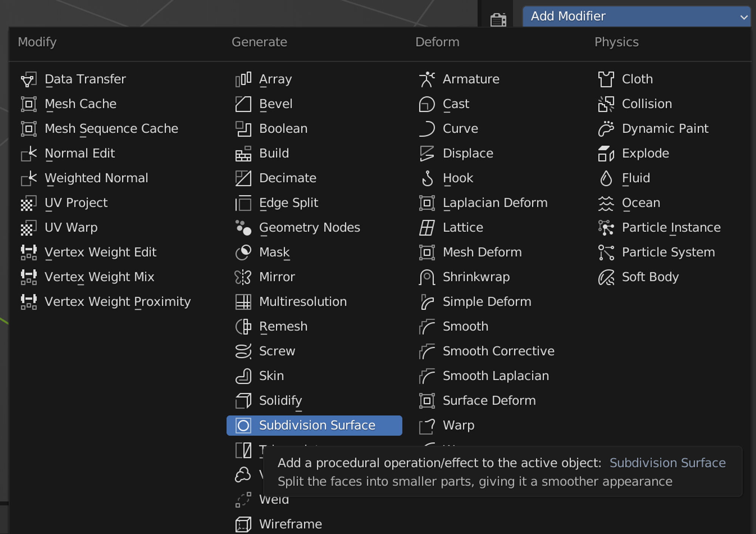Click the Soft Body entry
The height and width of the screenshot is (534, 756).
(x=650, y=277)
